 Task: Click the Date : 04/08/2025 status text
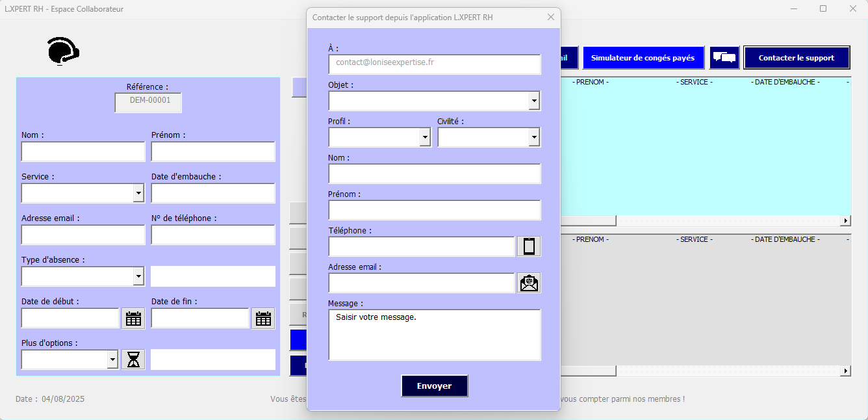point(50,399)
